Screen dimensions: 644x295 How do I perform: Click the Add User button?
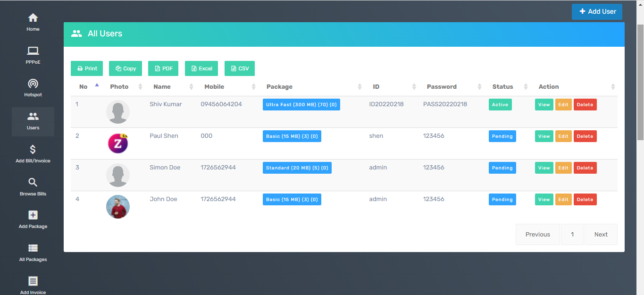coord(597,11)
